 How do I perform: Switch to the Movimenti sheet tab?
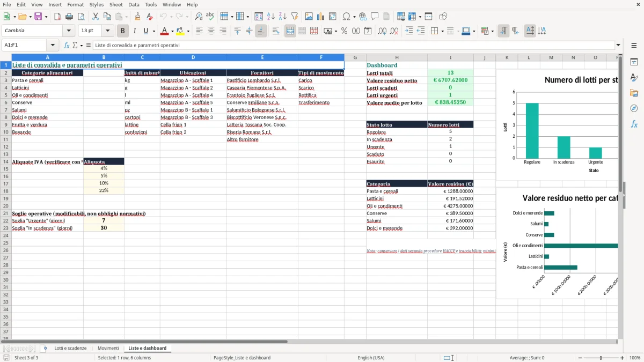(x=108, y=348)
